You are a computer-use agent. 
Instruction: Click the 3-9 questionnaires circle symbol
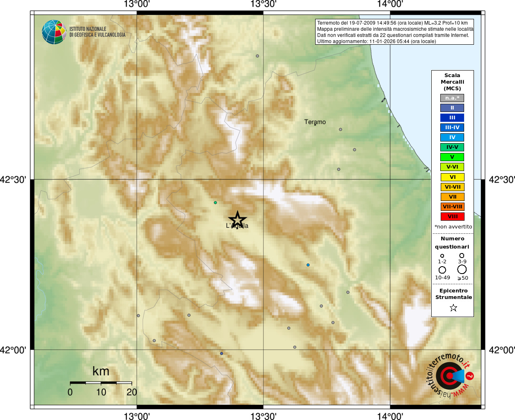462,255
